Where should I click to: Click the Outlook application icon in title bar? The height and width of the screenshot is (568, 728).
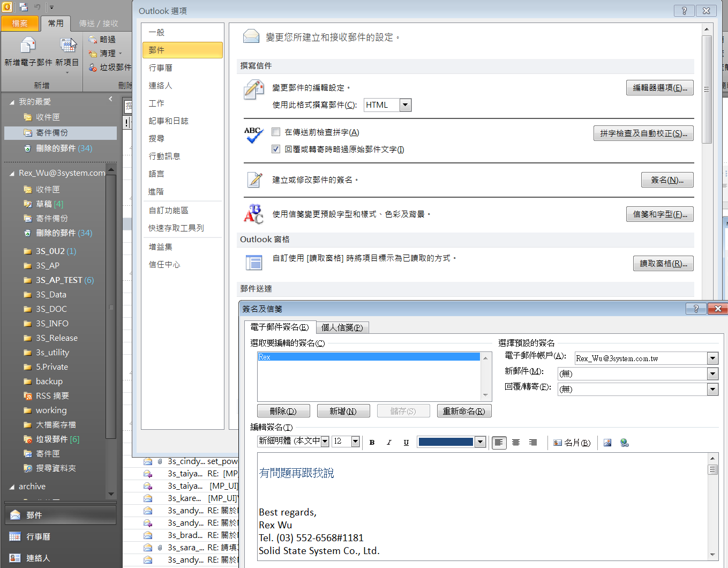click(7, 7)
